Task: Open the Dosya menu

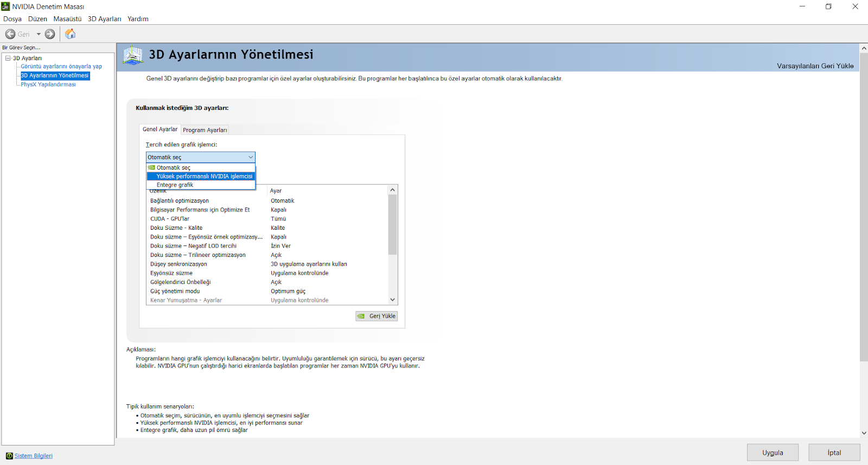Action: (x=12, y=19)
